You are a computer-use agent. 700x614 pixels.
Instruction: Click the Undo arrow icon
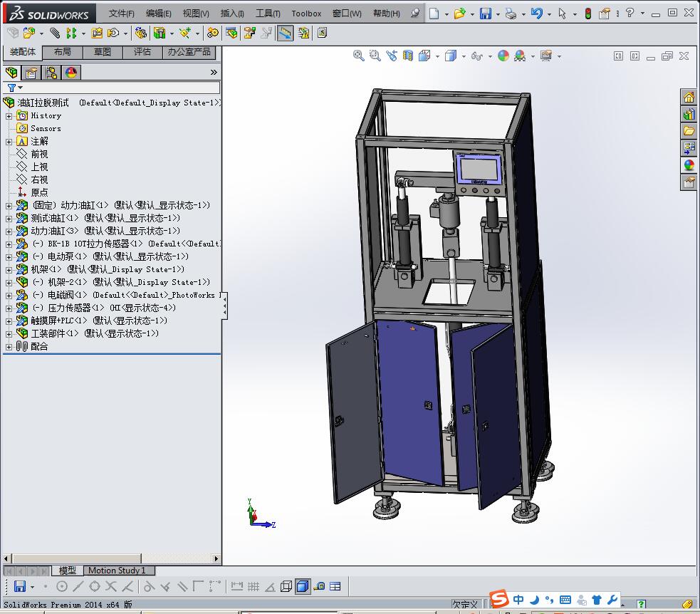pyautogui.click(x=537, y=14)
